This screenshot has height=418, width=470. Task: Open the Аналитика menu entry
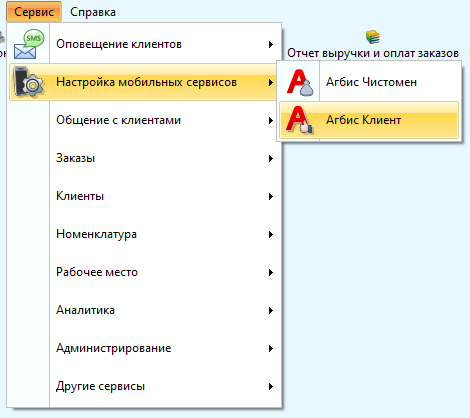143,310
